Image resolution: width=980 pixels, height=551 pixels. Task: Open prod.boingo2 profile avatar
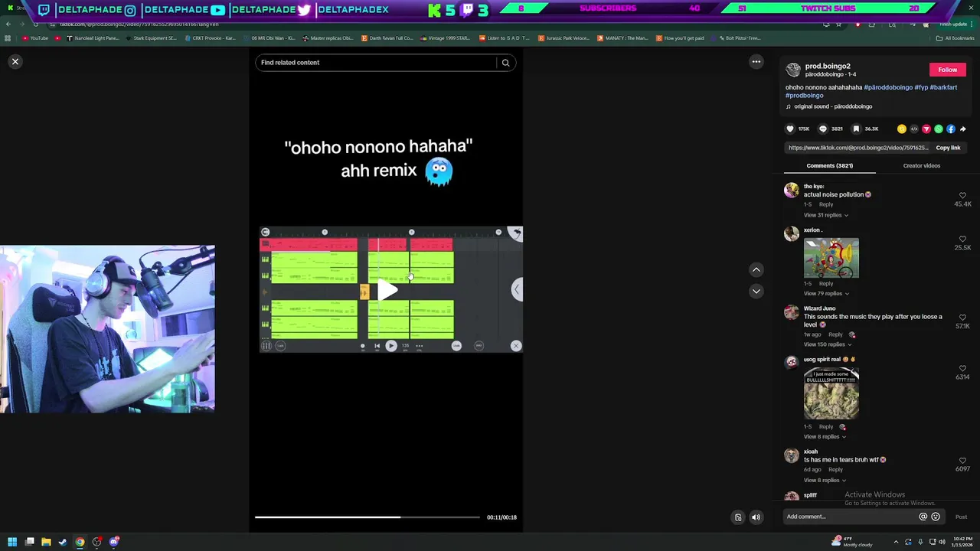tap(793, 70)
